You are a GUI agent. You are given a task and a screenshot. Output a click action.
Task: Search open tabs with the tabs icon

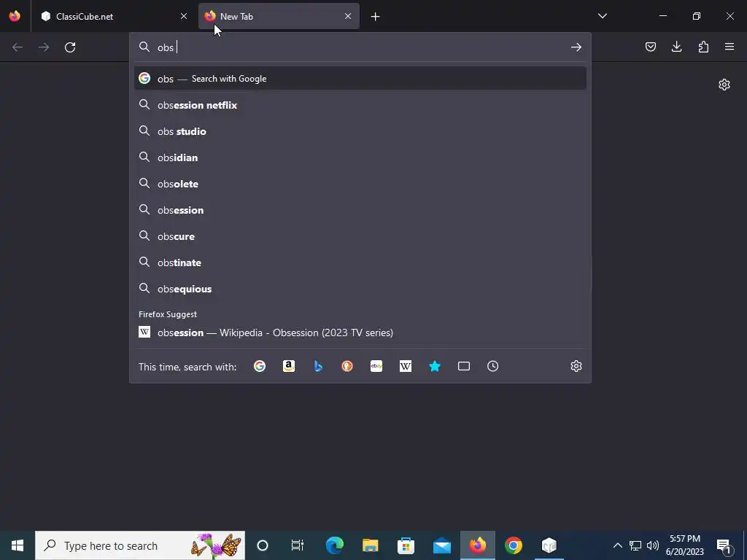point(464,366)
